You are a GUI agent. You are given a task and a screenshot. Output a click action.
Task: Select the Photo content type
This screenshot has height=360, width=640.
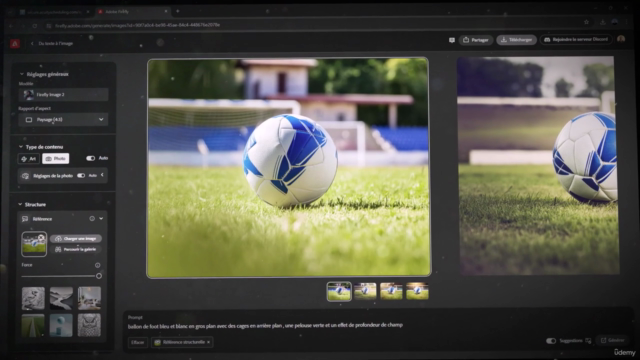(56, 158)
